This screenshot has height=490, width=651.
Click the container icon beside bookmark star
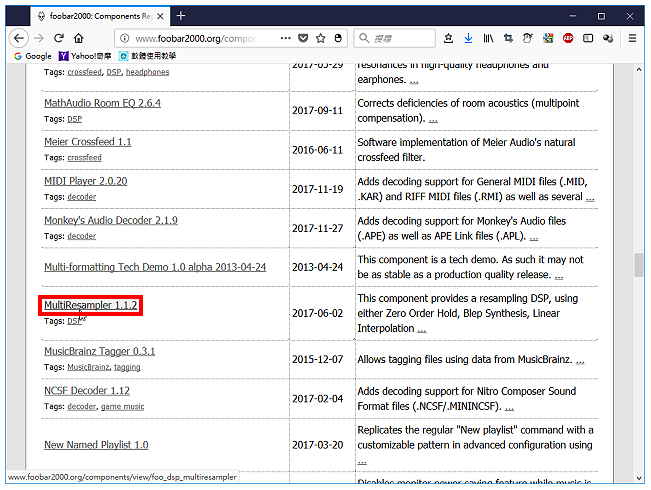(x=338, y=38)
